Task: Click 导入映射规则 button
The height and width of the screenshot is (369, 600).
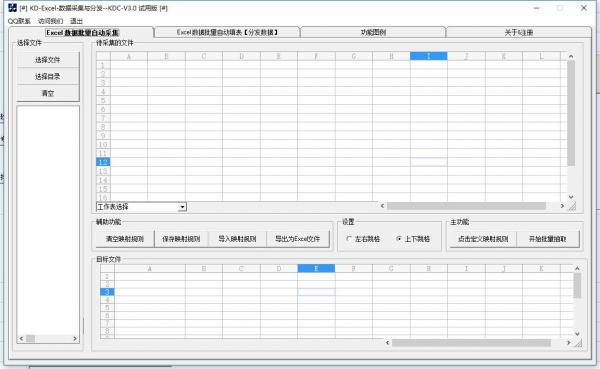Action: [x=237, y=239]
